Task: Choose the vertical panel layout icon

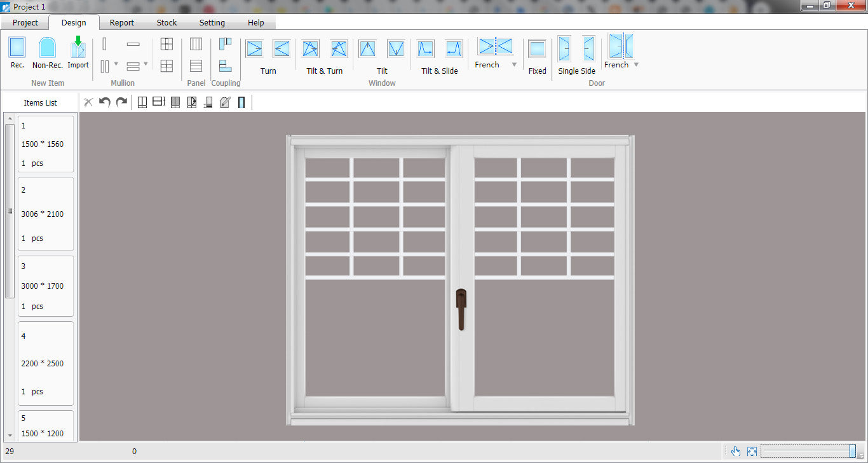Action: [196, 44]
